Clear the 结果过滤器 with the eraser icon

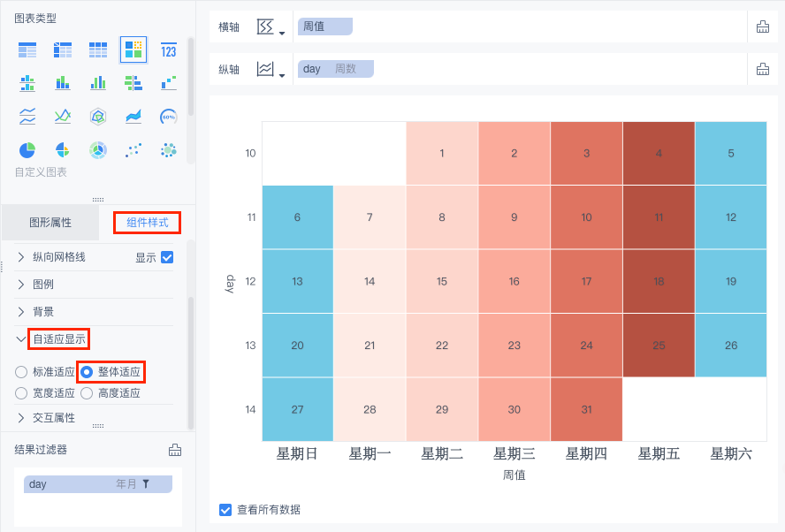tap(175, 450)
